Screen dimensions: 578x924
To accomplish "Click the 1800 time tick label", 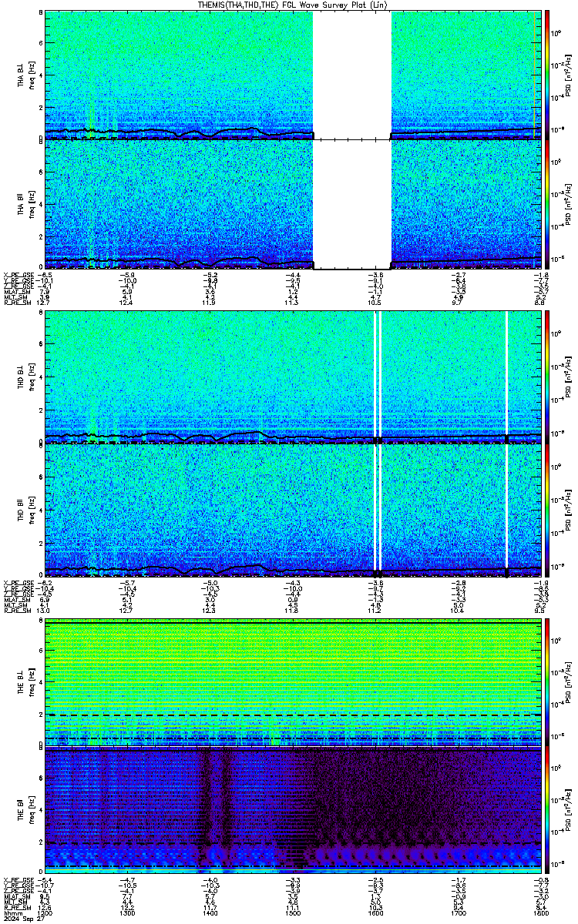I will point(541,913).
